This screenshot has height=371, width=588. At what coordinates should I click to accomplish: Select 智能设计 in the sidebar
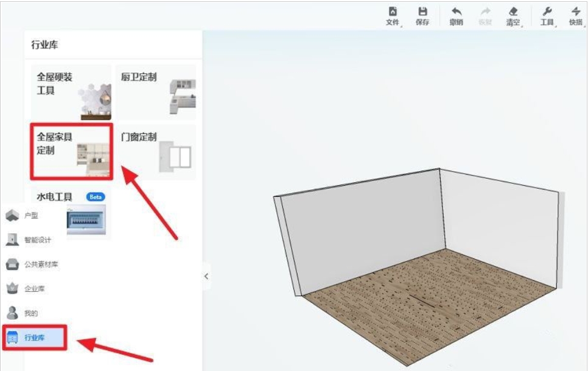point(29,239)
